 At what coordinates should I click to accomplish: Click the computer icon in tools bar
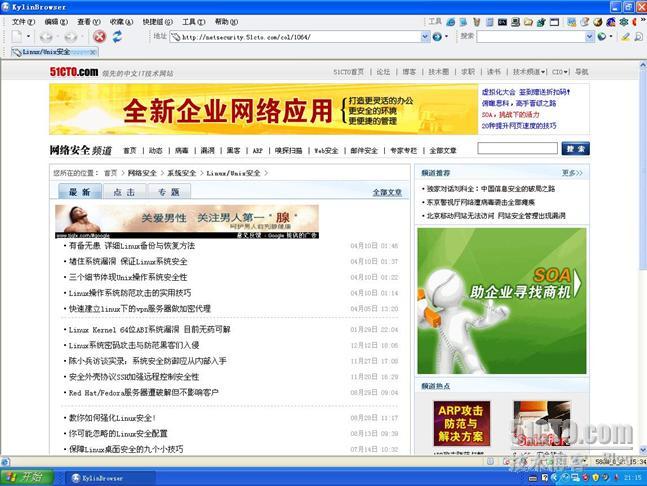pyautogui.click(x=515, y=22)
